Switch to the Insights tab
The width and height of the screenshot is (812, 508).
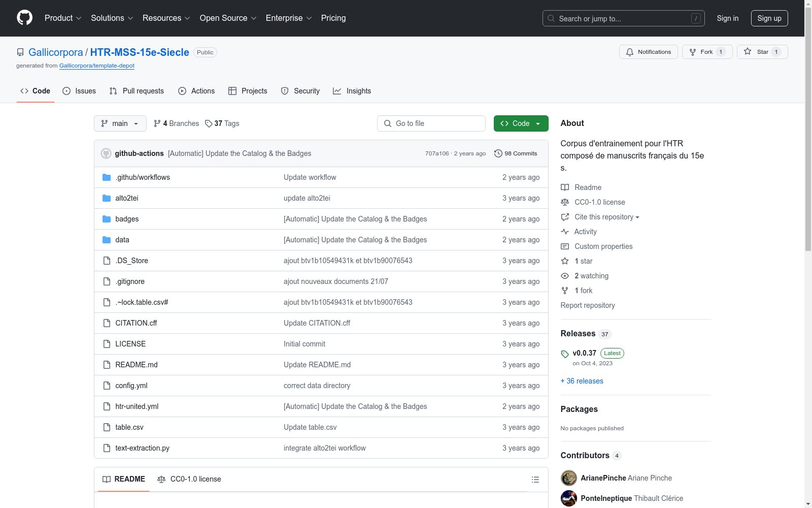pyautogui.click(x=352, y=91)
